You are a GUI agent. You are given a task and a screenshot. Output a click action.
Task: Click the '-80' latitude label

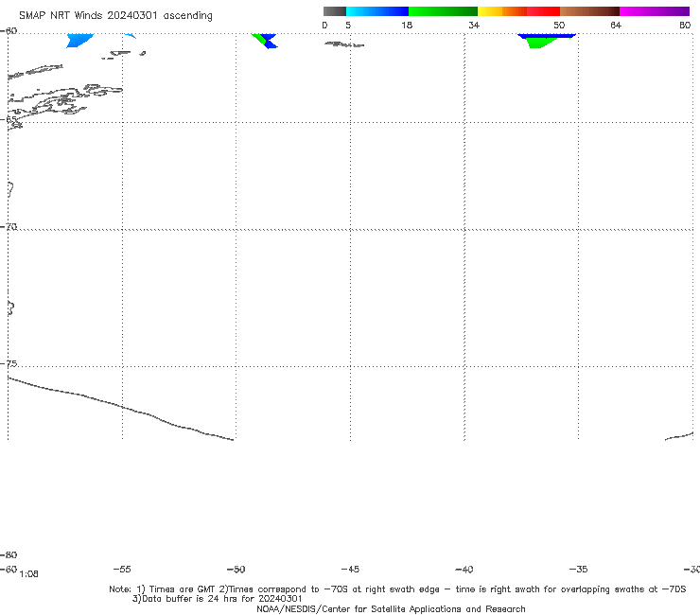point(9,554)
